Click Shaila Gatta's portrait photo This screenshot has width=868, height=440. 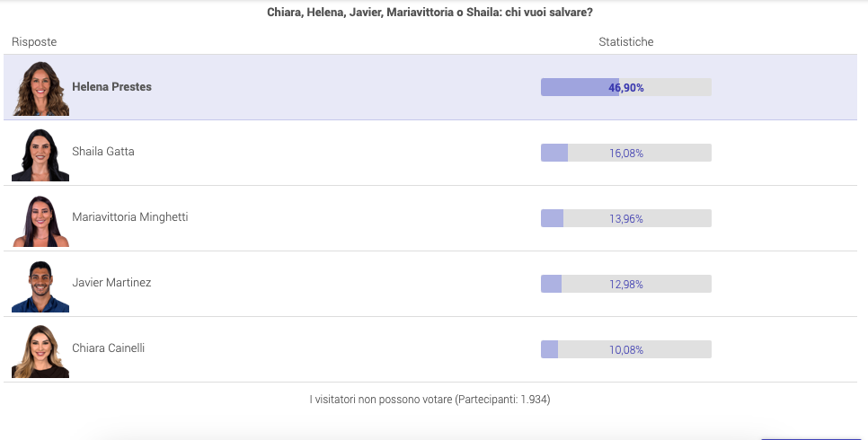(x=40, y=154)
